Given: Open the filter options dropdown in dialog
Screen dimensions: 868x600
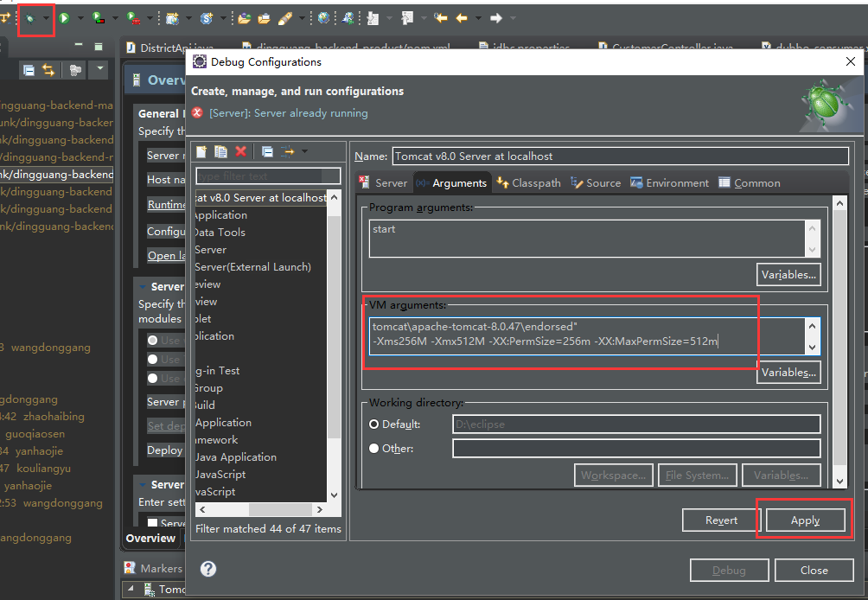Looking at the screenshot, I should [304, 151].
